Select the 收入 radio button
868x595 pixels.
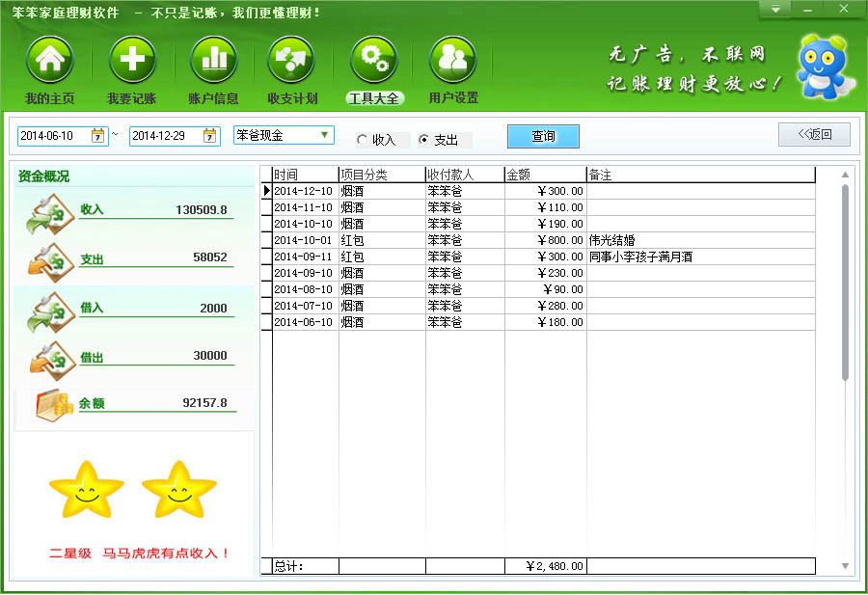click(x=363, y=140)
